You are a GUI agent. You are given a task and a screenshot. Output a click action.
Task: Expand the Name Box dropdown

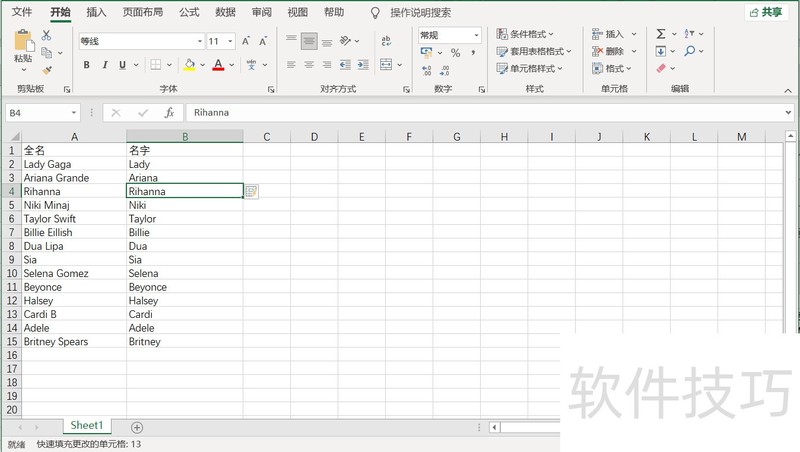73,113
